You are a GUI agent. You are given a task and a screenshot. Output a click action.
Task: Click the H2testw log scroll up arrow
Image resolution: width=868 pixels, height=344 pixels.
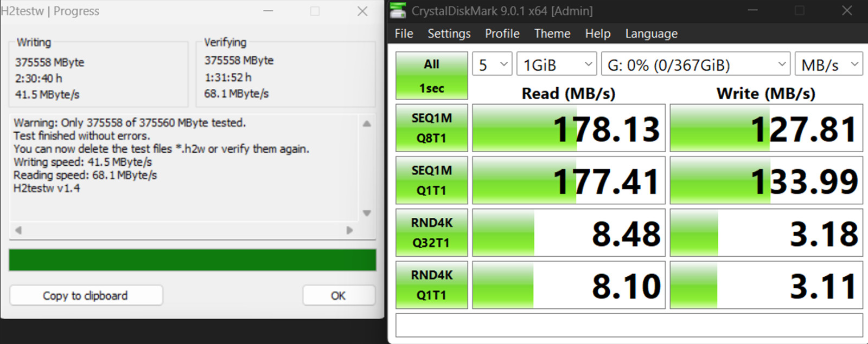367,124
